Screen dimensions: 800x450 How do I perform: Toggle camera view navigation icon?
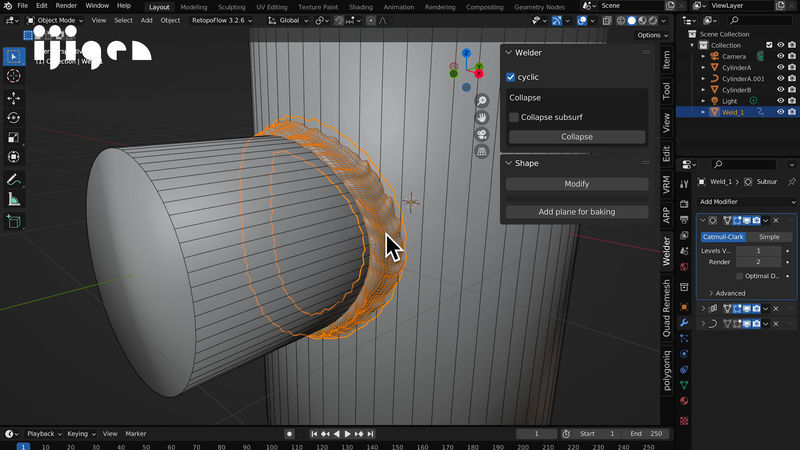[481, 135]
